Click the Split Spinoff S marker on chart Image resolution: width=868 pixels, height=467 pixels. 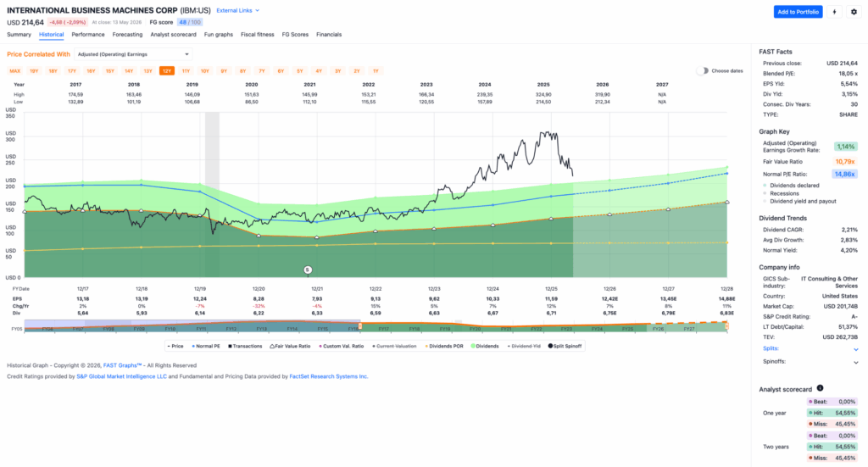(x=308, y=270)
